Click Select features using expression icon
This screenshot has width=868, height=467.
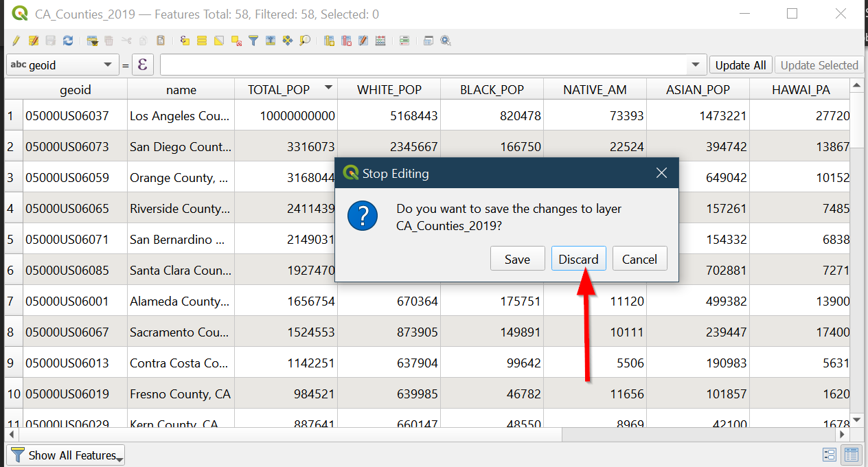(x=185, y=41)
